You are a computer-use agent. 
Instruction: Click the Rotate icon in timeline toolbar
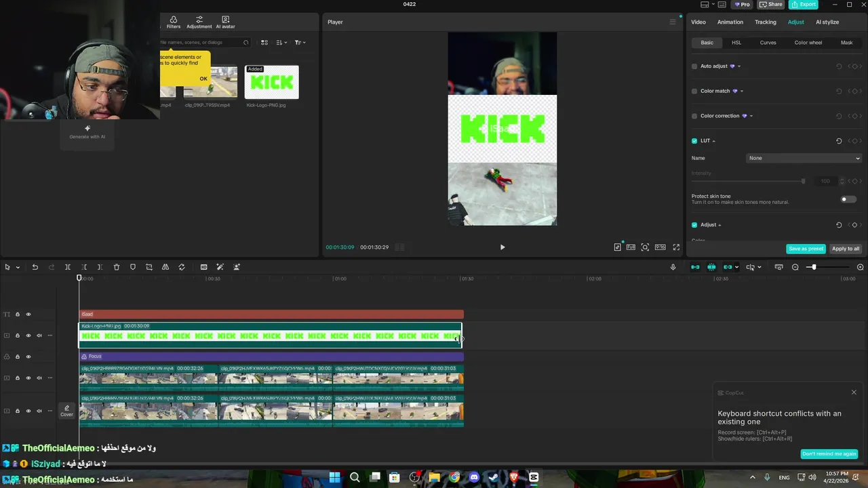coord(182,267)
